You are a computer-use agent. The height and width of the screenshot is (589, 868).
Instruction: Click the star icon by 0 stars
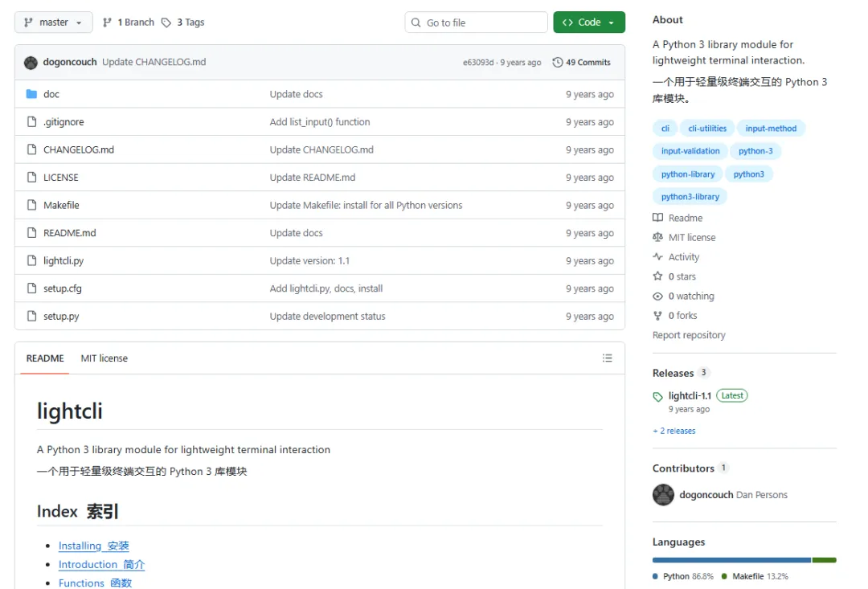657,276
